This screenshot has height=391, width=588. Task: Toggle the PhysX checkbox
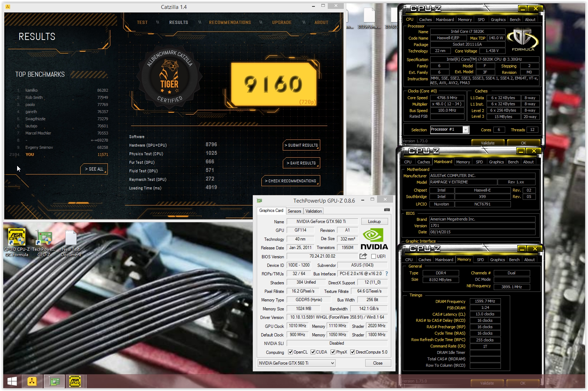333,352
